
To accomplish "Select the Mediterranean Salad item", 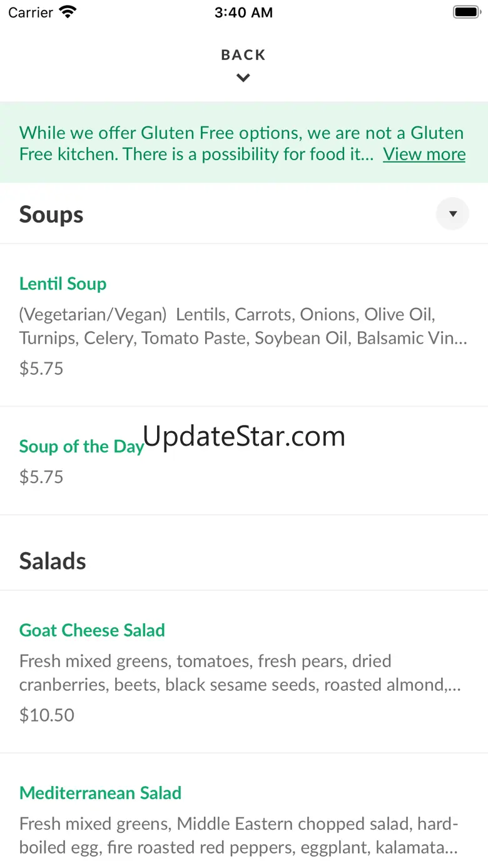I will pyautogui.click(x=100, y=793).
